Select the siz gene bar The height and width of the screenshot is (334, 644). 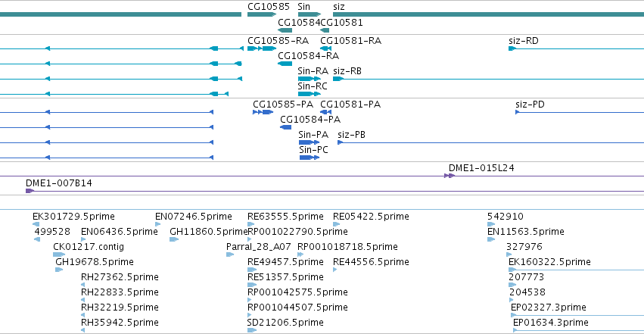pos(488,14)
